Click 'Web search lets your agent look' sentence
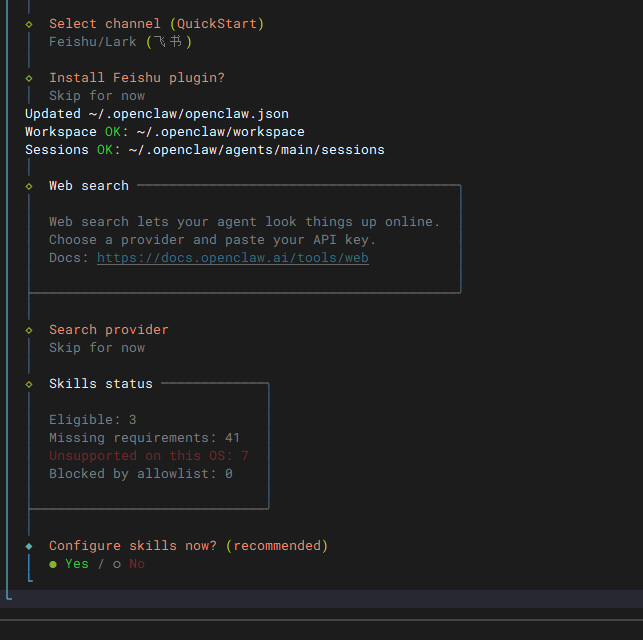Image resolution: width=643 pixels, height=640 pixels. (244, 222)
